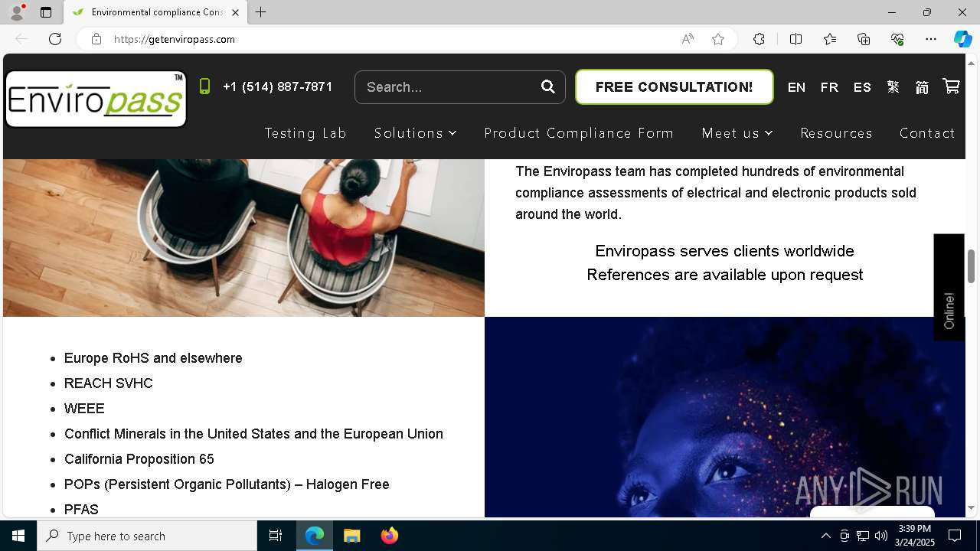980x551 pixels.
Task: Click the browser refresh icon
Action: point(55,39)
